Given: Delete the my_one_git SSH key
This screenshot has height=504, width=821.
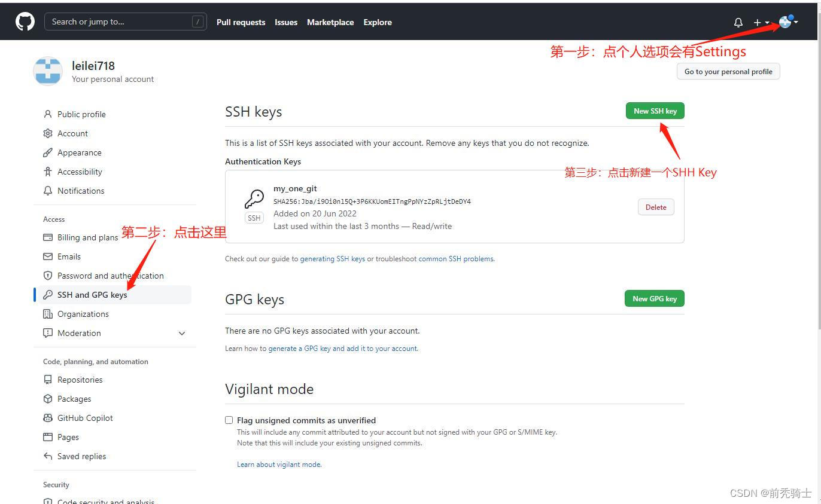Looking at the screenshot, I should point(656,207).
